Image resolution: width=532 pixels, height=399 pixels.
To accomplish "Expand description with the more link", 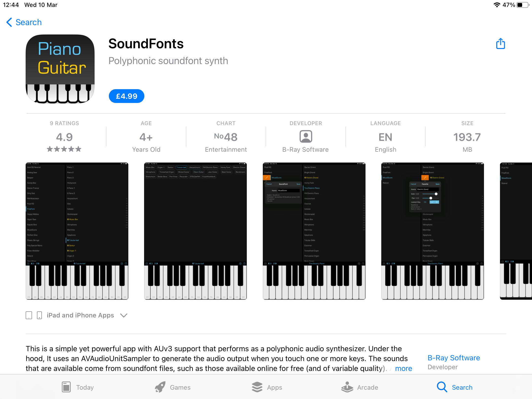I will pos(403,368).
